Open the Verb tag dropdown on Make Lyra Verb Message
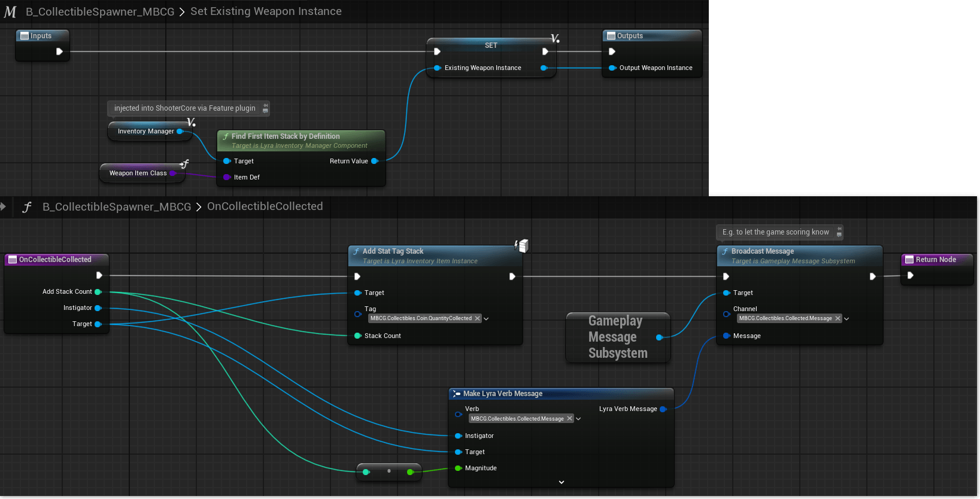The width and height of the screenshot is (980, 499). tap(578, 419)
